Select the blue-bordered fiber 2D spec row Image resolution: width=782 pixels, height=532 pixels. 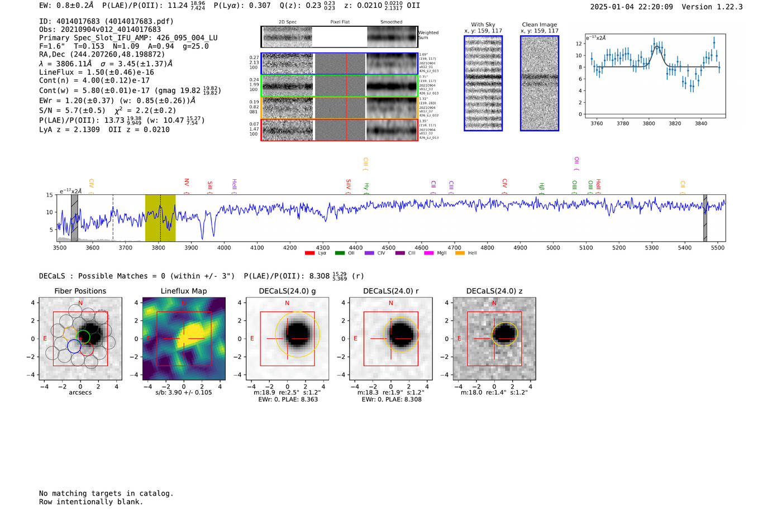coord(340,64)
